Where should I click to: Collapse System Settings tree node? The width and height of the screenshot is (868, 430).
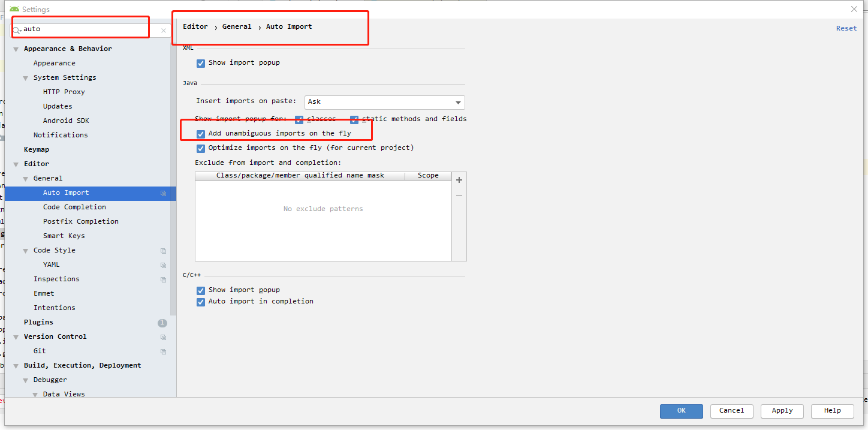(x=26, y=78)
